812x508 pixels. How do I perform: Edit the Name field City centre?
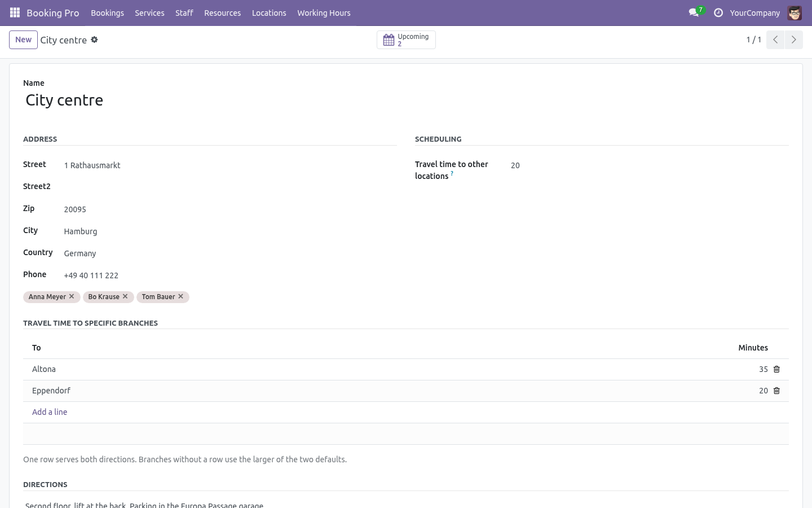[x=406, y=100]
